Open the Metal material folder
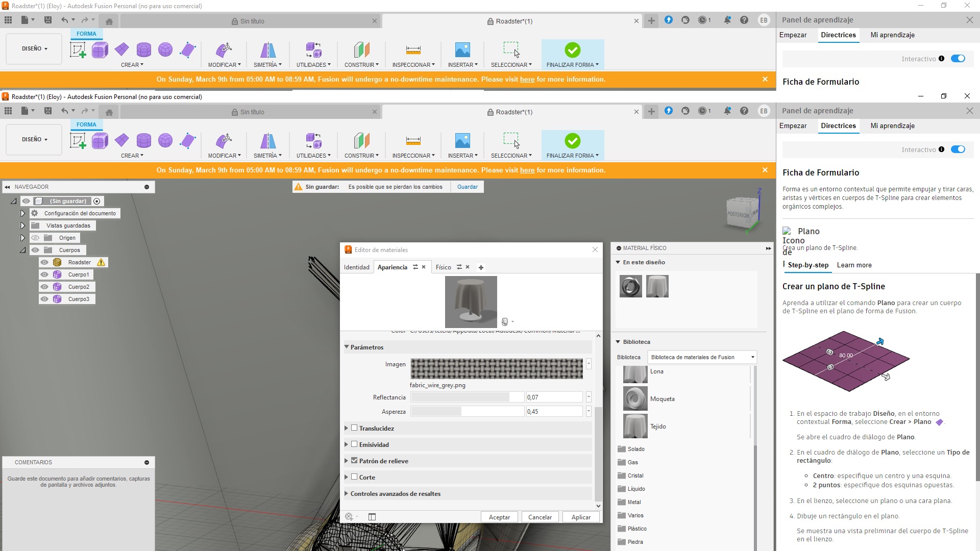 tap(634, 502)
